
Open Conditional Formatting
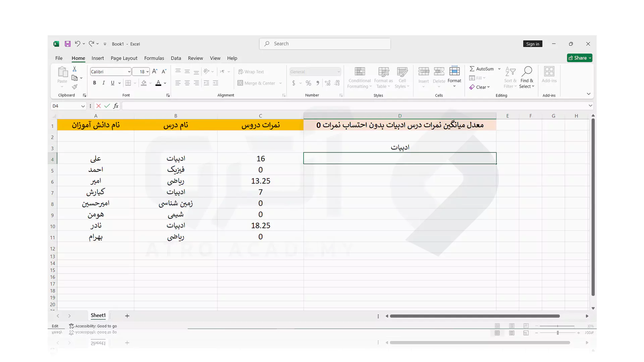click(359, 77)
